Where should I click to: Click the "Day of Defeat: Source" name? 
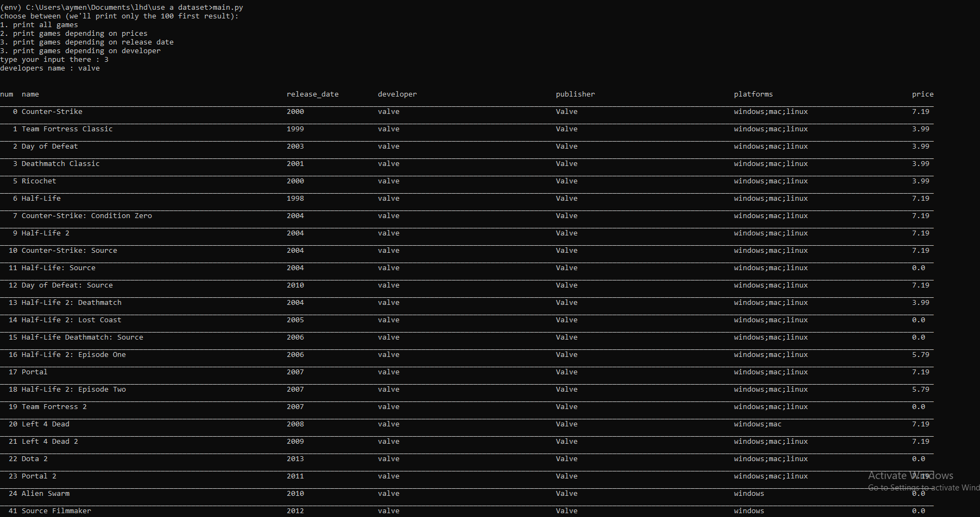67,285
